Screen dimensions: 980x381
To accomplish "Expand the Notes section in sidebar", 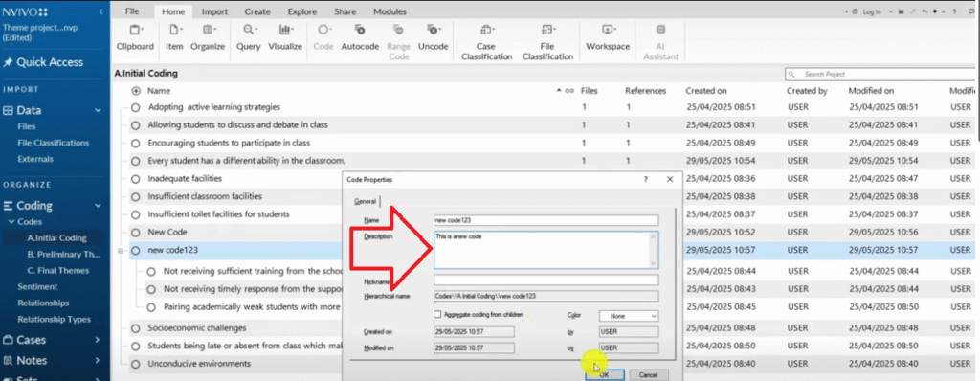I will [98, 360].
